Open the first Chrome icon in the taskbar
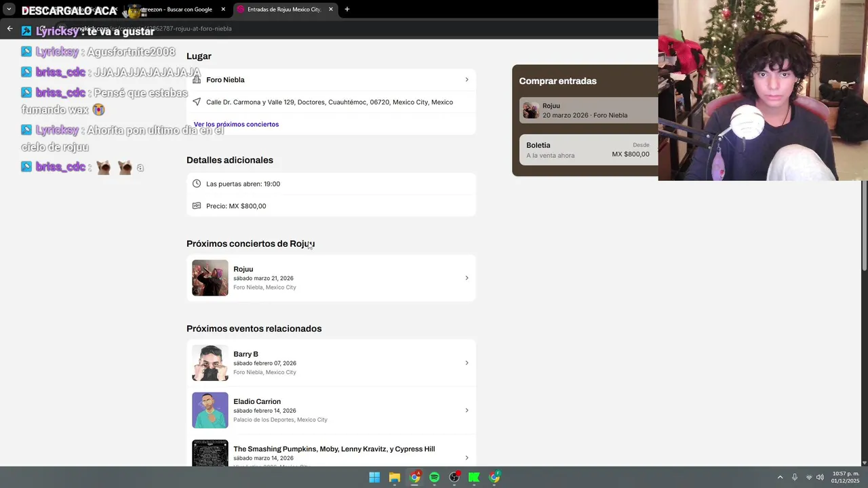This screenshot has height=488, width=868. click(414, 477)
